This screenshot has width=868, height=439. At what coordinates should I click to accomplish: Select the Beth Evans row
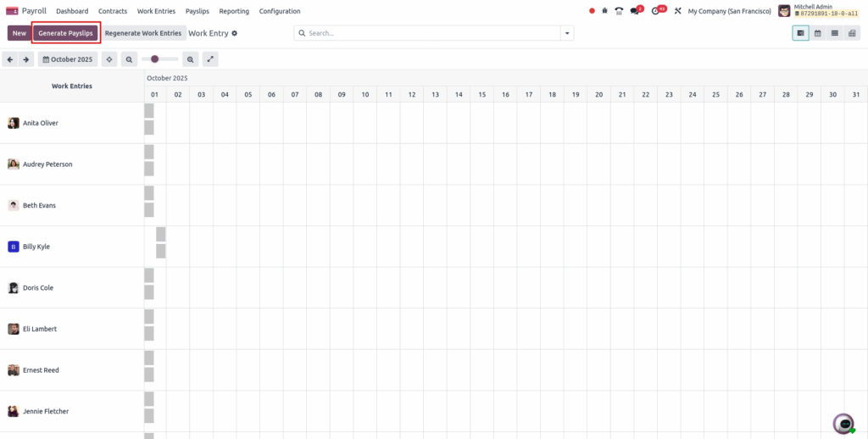(x=72, y=205)
